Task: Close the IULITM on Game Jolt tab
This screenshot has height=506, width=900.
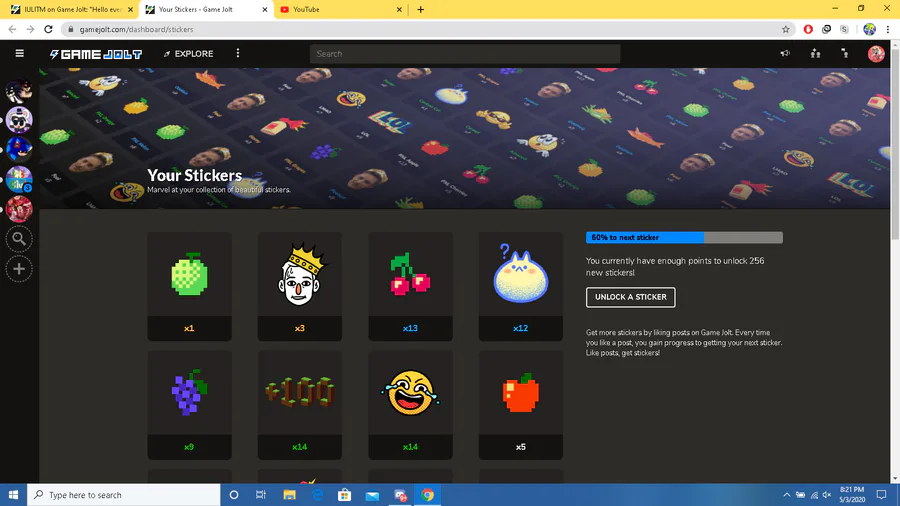Action: coord(130,10)
